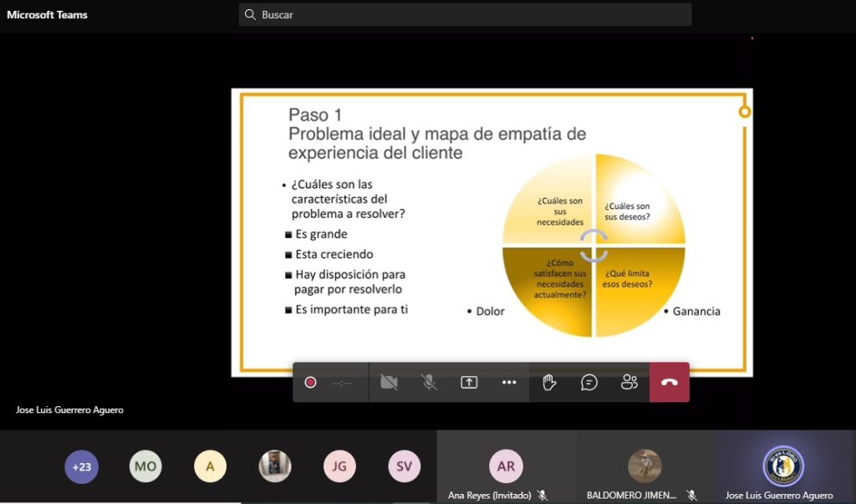
Task: Open the More actions ellipsis menu
Action: 509,382
